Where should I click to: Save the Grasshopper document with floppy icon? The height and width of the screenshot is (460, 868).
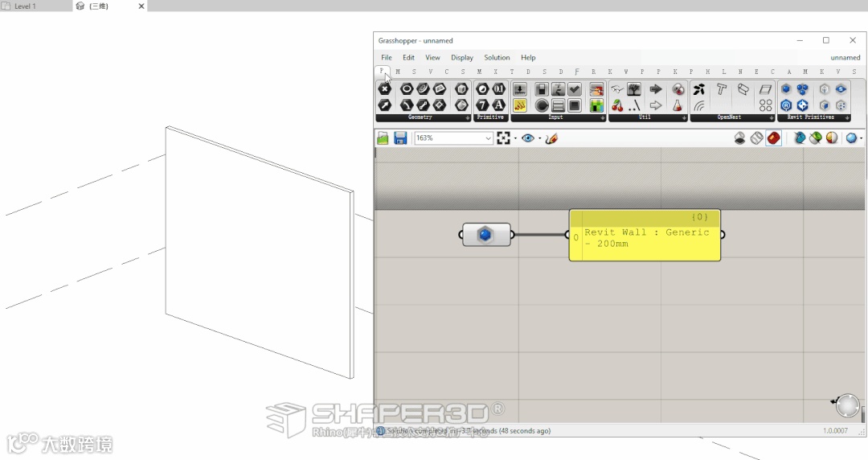click(x=400, y=138)
